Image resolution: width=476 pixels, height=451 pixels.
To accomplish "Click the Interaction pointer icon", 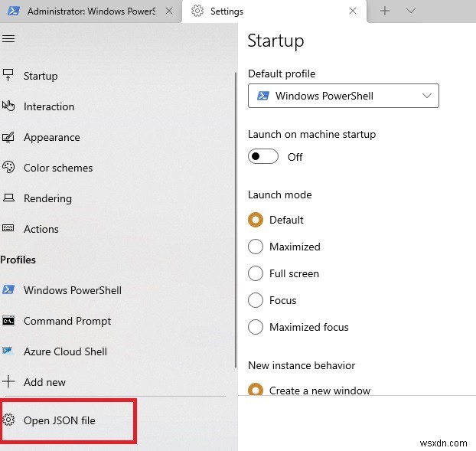I will (x=9, y=106).
